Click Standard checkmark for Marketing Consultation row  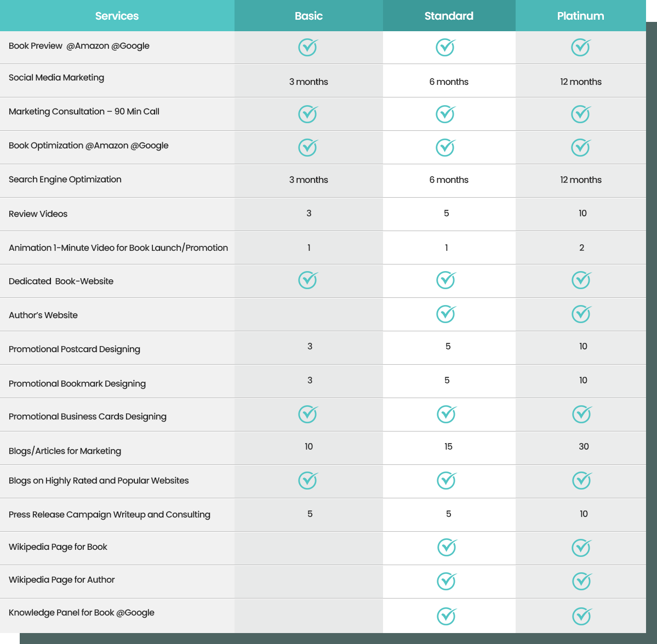coord(445,114)
